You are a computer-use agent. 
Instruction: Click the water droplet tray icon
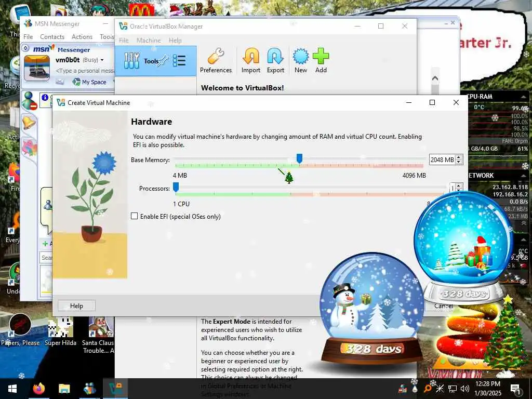pos(415,389)
